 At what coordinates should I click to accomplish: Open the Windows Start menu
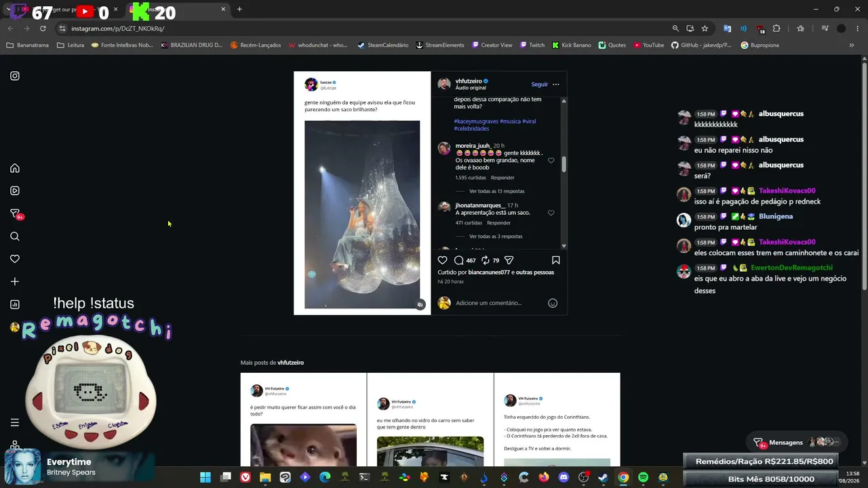(205, 477)
